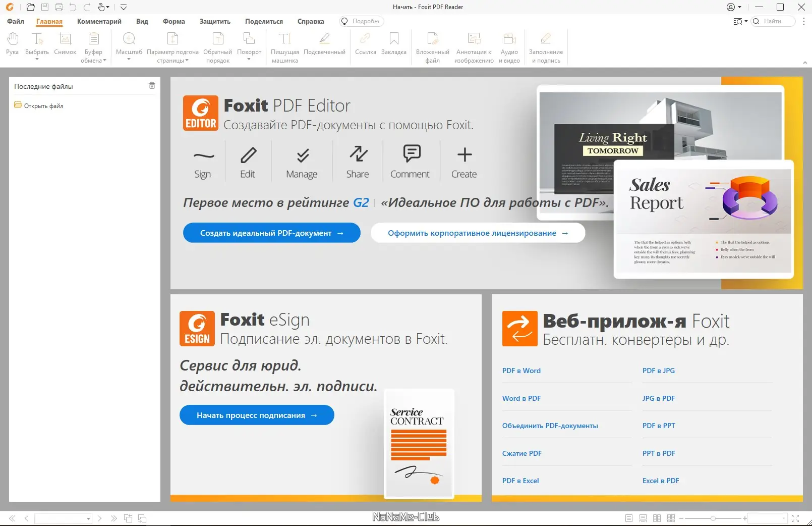
Task: Switch to the Вид tab
Action: (x=142, y=21)
